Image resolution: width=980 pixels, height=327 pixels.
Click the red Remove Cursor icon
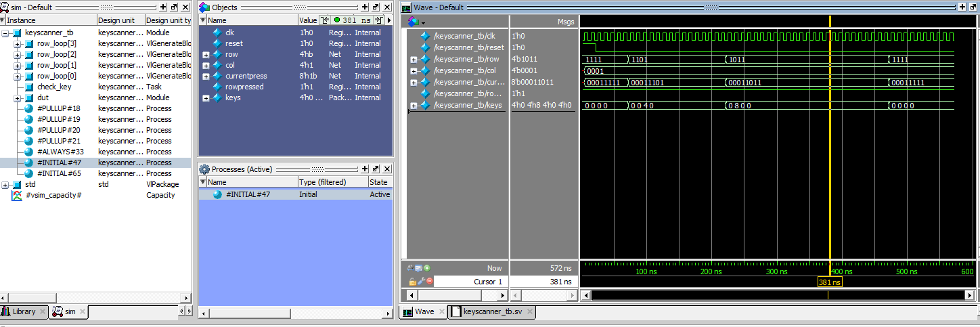tap(429, 282)
